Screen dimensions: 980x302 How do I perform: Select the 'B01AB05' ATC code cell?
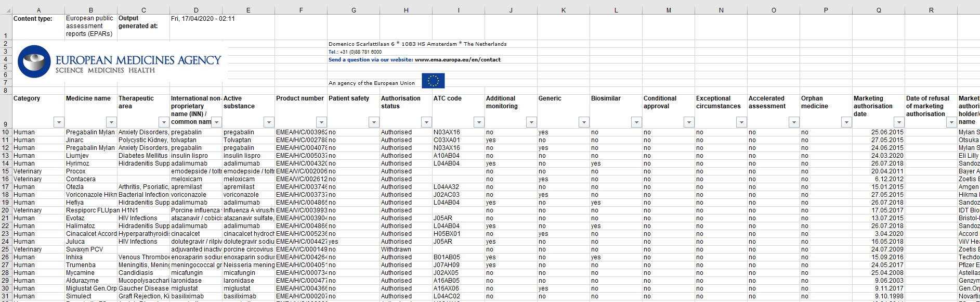click(x=459, y=257)
